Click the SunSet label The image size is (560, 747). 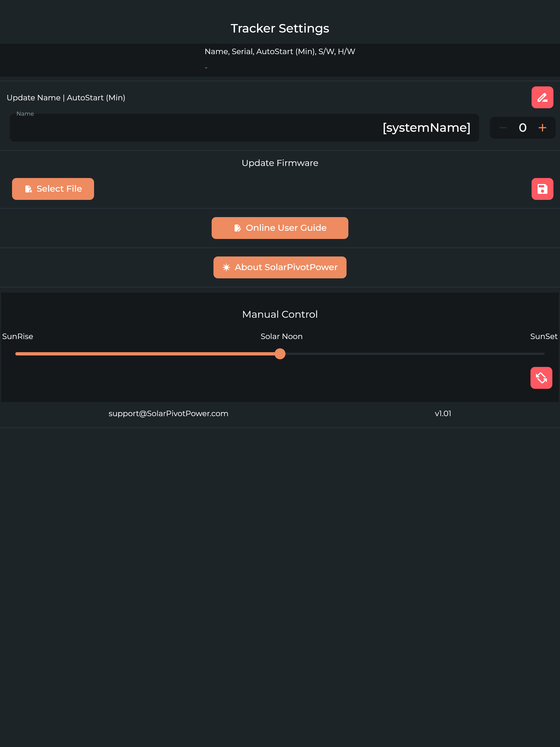[543, 336]
